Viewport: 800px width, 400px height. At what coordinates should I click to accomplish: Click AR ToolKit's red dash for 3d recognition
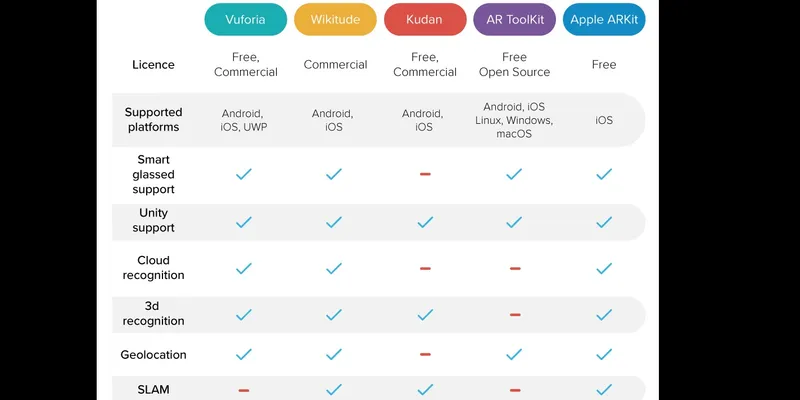tap(515, 315)
